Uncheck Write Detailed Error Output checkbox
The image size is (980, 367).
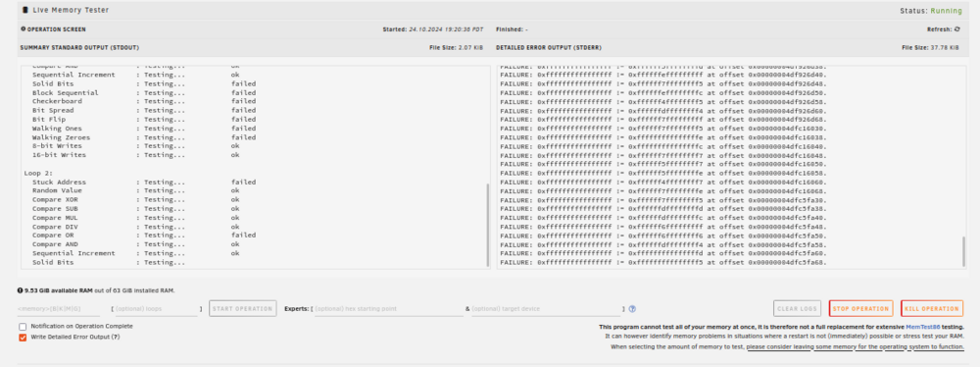(x=23, y=337)
